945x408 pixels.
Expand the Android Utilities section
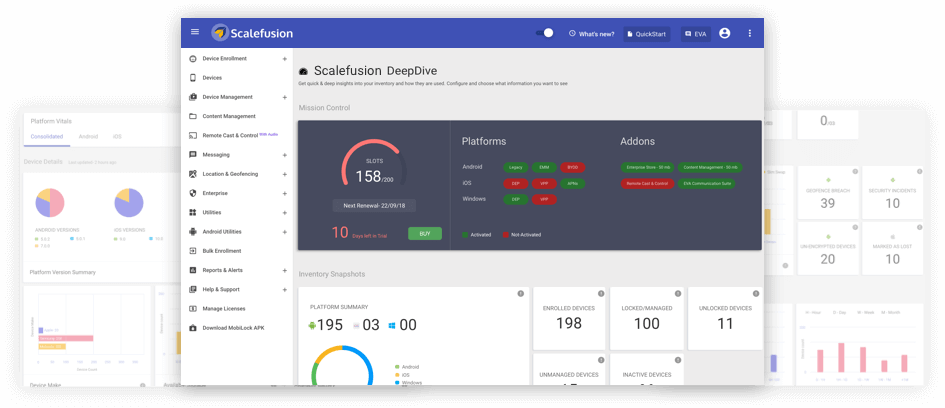tap(284, 232)
